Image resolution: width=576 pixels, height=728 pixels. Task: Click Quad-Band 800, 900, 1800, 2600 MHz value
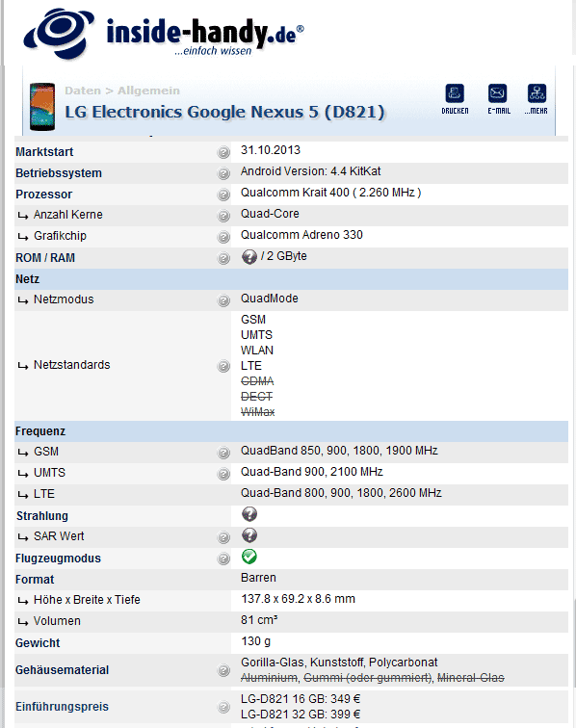[341, 493]
